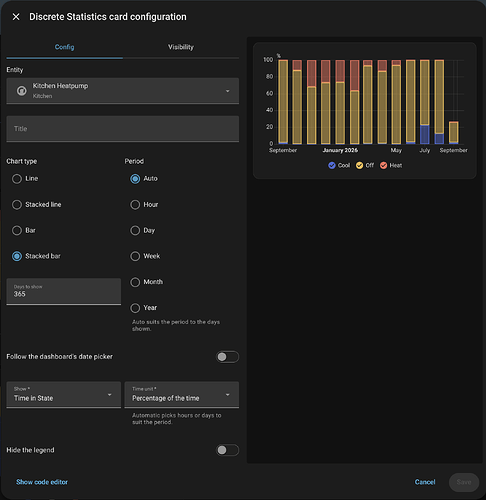
Task: Click the Save button
Action: (x=464, y=482)
